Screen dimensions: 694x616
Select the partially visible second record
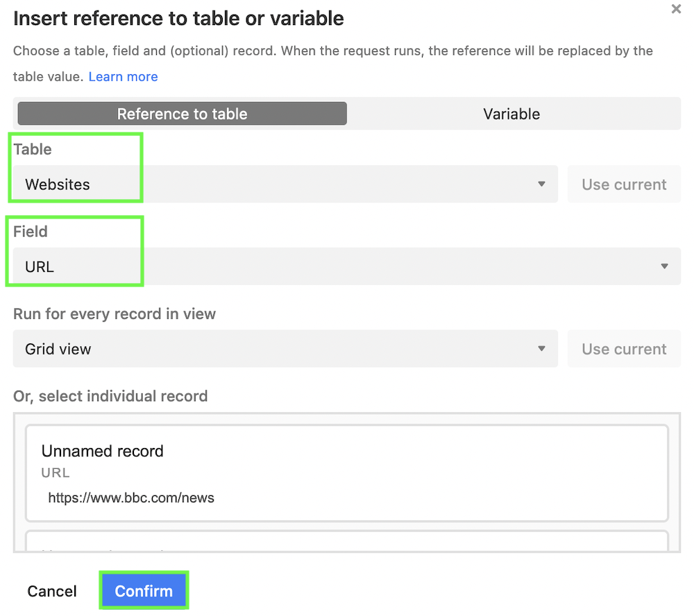coord(347,545)
